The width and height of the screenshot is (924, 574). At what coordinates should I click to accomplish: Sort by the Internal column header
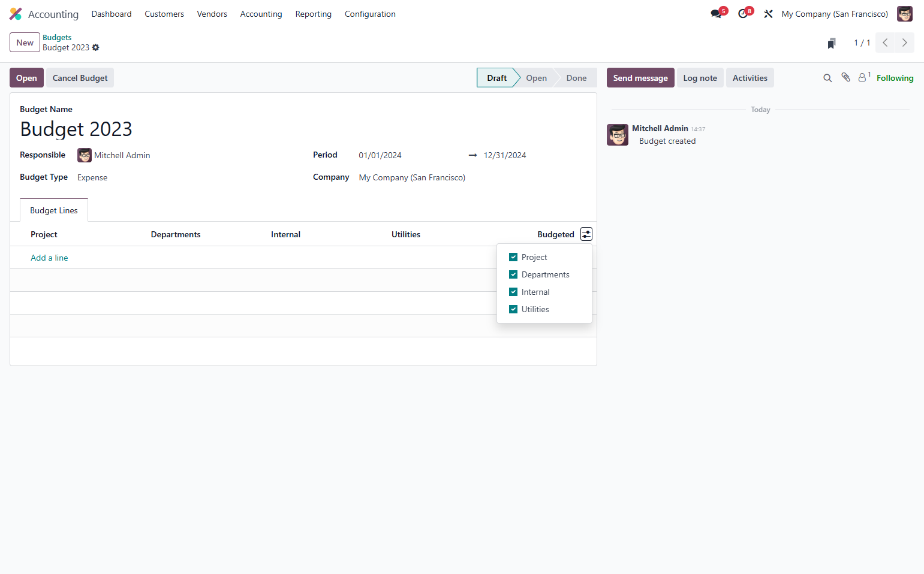click(x=285, y=234)
